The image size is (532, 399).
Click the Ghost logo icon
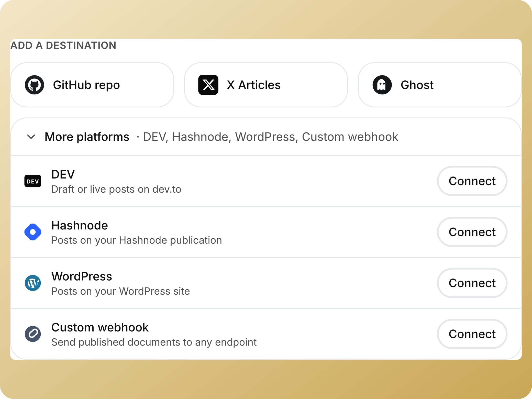(382, 85)
